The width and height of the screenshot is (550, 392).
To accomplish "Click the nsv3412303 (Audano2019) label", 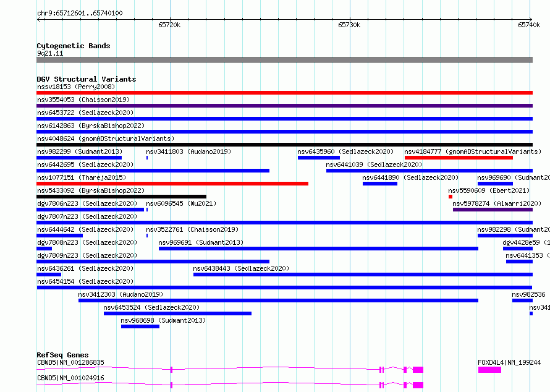I will click(x=121, y=294).
